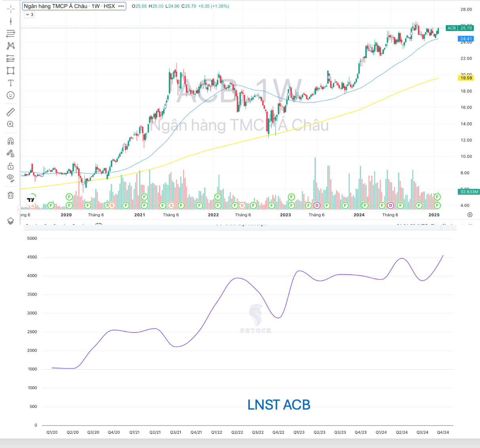
Task: Click orange S split marker at Tháng 6 2022
Action: [x=242, y=205]
